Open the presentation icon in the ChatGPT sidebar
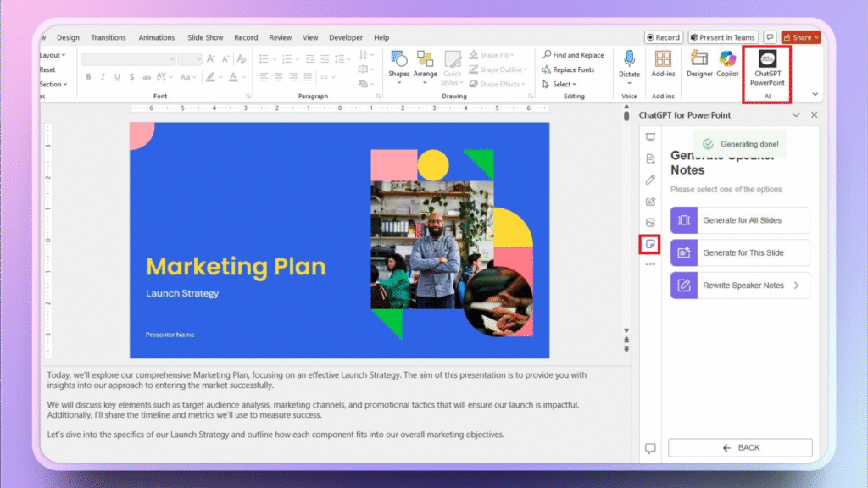 click(649, 137)
